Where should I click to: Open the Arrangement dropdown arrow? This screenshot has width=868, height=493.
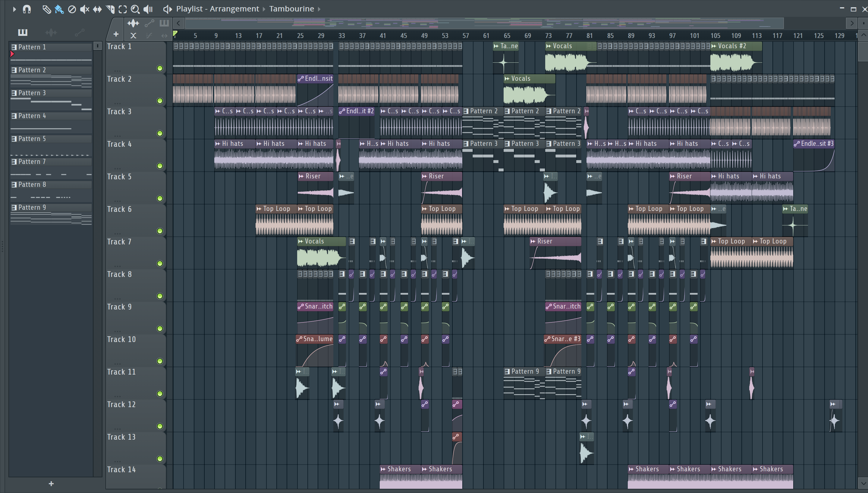point(264,9)
